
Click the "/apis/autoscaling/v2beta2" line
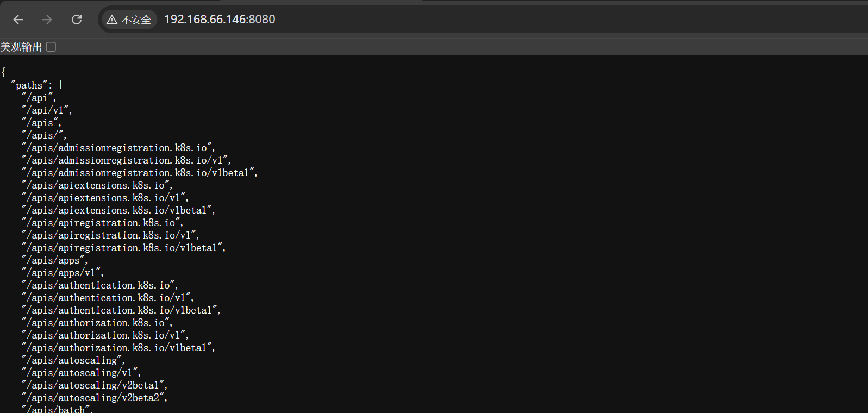coord(94,398)
